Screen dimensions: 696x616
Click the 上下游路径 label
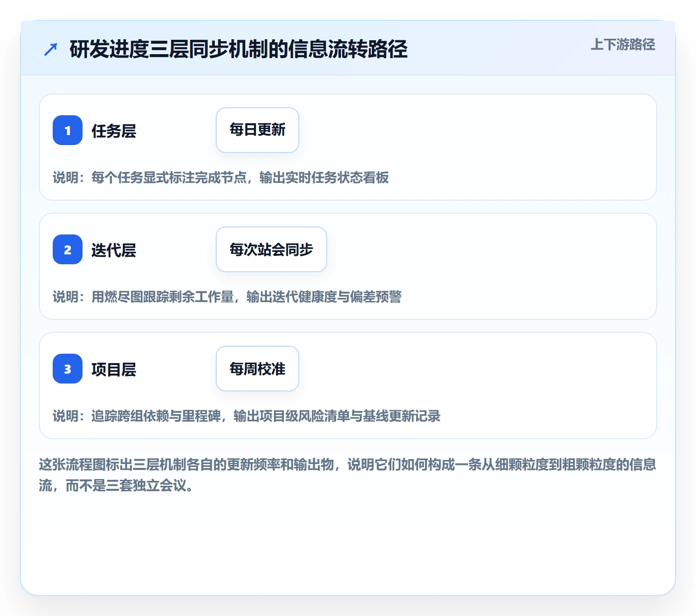623,45
